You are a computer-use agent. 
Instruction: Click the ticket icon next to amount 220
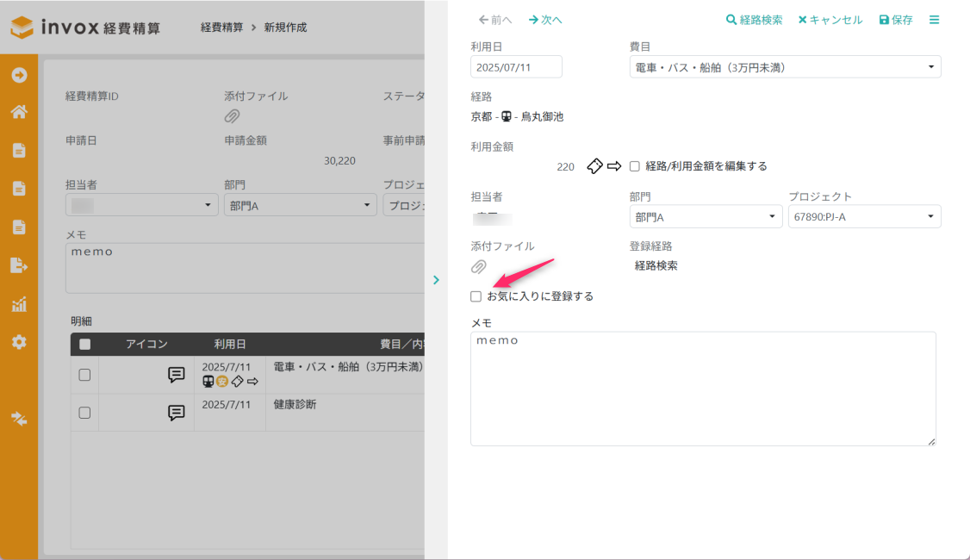(x=594, y=165)
